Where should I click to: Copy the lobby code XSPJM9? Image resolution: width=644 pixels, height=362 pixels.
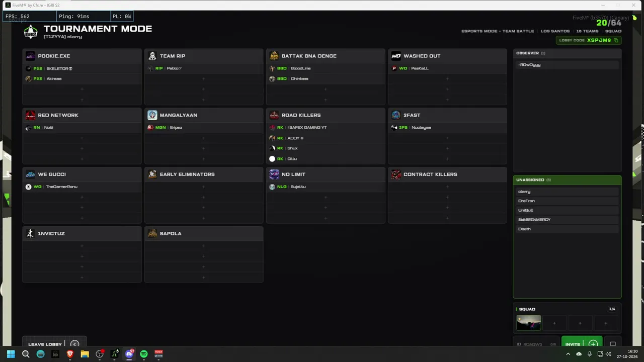click(x=616, y=40)
